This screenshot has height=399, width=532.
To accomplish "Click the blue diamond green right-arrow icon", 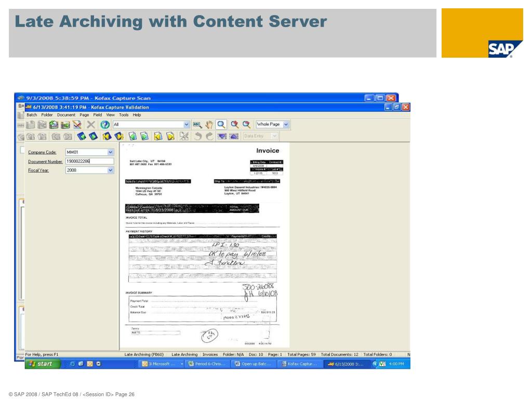I will tap(94, 137).
